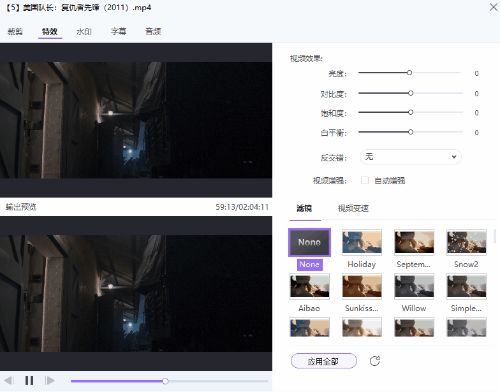500x392 pixels.
Task: Click the playback progress bar handle
Action: pyautogui.click(x=165, y=381)
